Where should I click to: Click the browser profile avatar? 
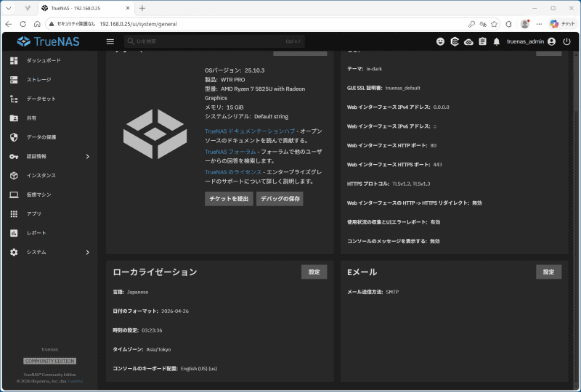[x=524, y=24]
